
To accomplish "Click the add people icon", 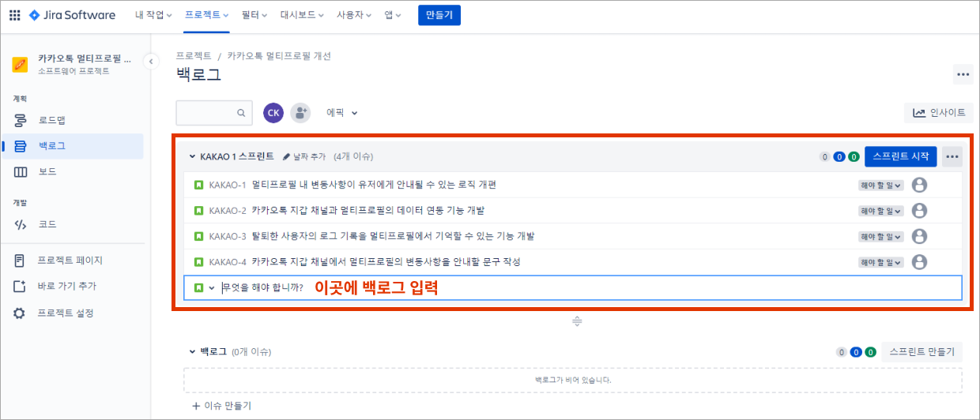I will [x=300, y=113].
